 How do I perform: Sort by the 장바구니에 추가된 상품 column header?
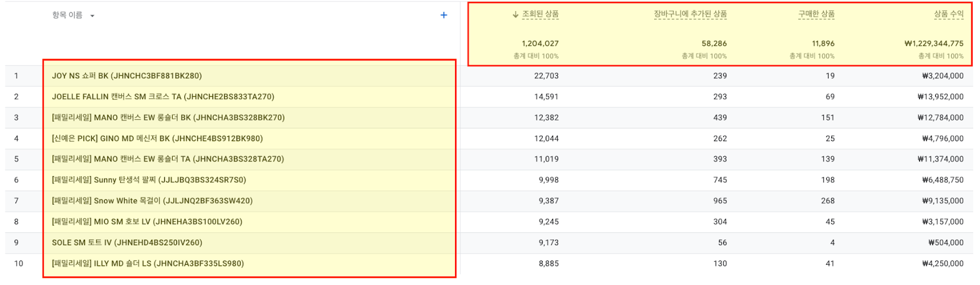pos(690,14)
